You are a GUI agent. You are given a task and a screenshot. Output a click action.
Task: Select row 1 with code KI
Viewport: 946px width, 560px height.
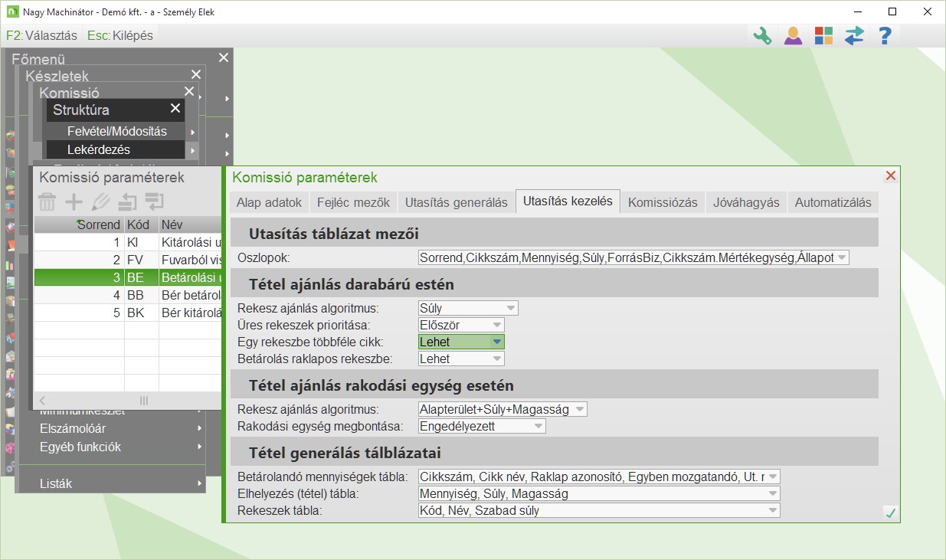click(x=128, y=242)
